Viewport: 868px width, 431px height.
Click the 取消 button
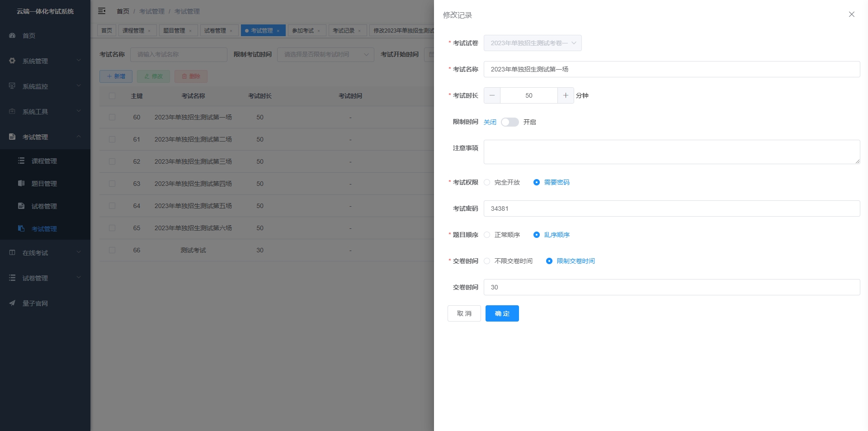pyautogui.click(x=464, y=313)
